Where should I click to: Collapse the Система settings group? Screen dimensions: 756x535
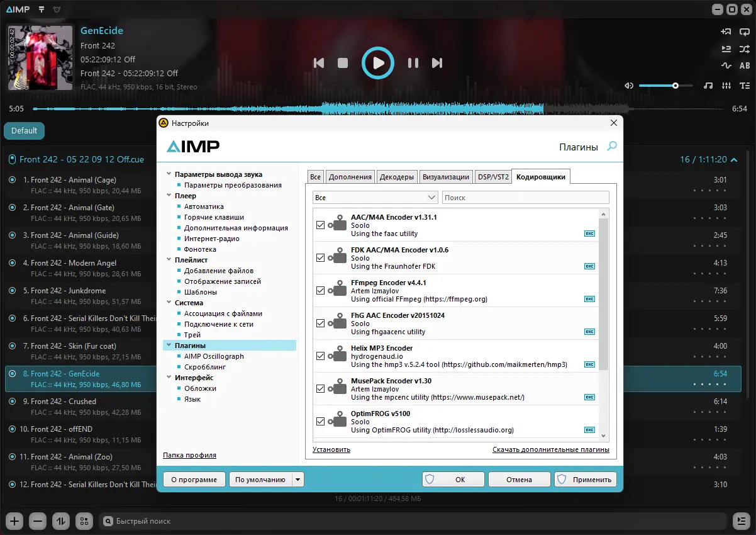(x=169, y=303)
